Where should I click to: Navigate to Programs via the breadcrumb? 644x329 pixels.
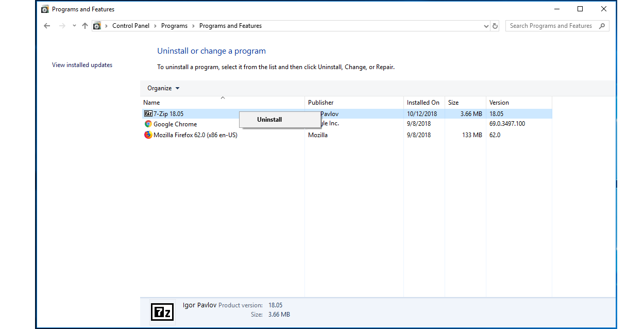click(174, 25)
